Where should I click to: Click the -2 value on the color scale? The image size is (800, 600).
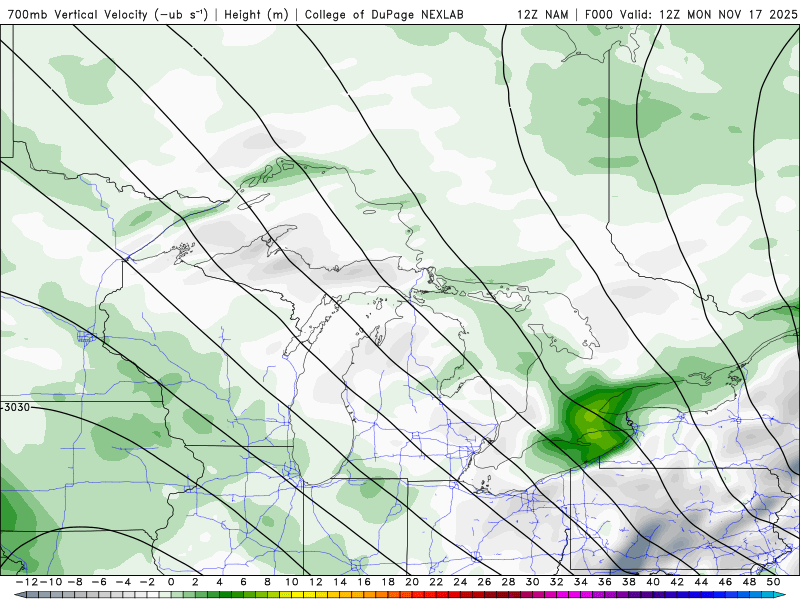coord(147,582)
